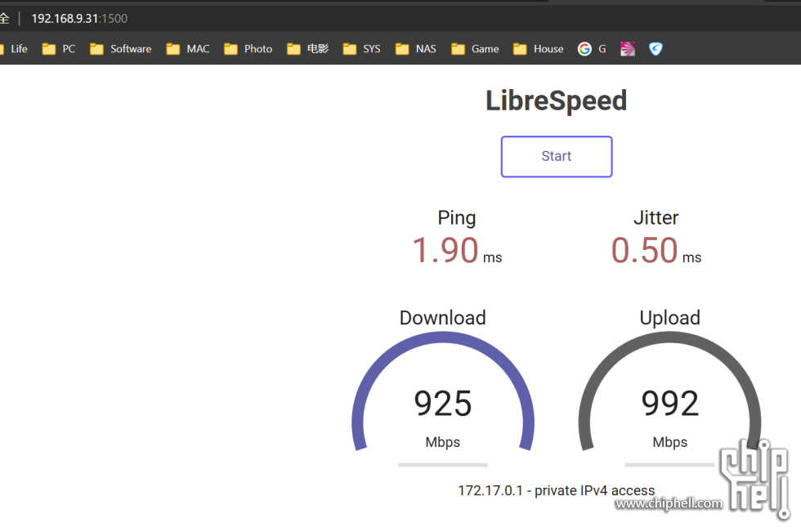Click the Upload label
The height and width of the screenshot is (532, 801).
(x=669, y=318)
